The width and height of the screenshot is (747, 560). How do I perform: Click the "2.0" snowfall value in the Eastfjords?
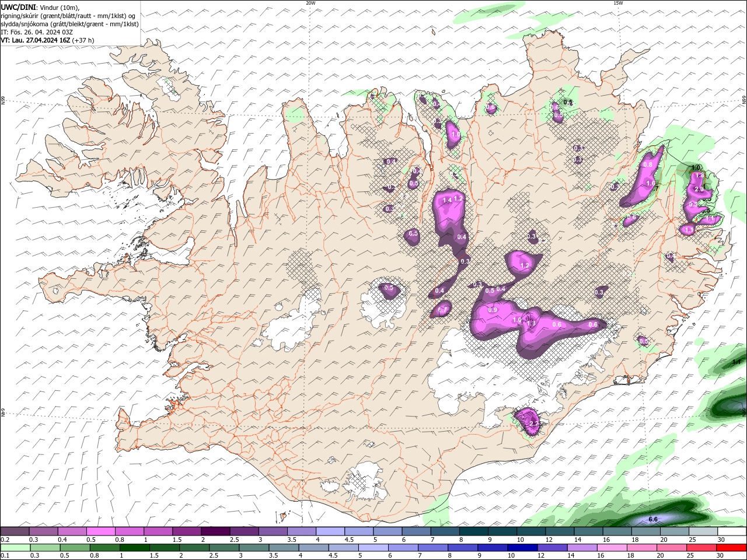pos(699,190)
